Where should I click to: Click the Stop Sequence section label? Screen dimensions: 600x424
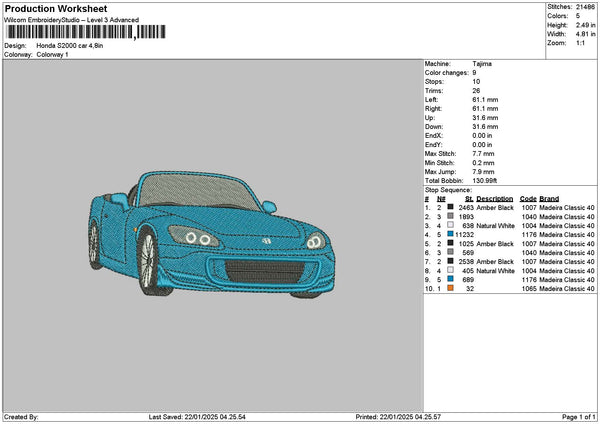[447, 188]
